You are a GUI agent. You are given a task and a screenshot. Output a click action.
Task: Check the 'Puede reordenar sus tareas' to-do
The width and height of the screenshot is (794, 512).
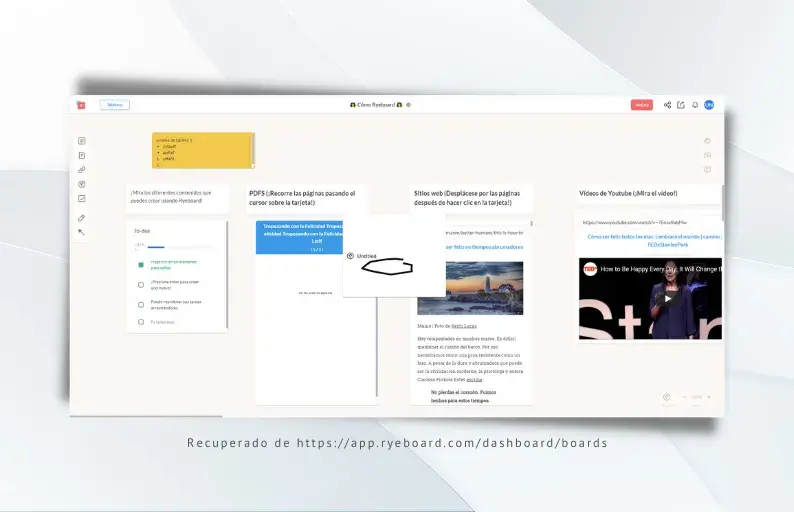pos(141,304)
